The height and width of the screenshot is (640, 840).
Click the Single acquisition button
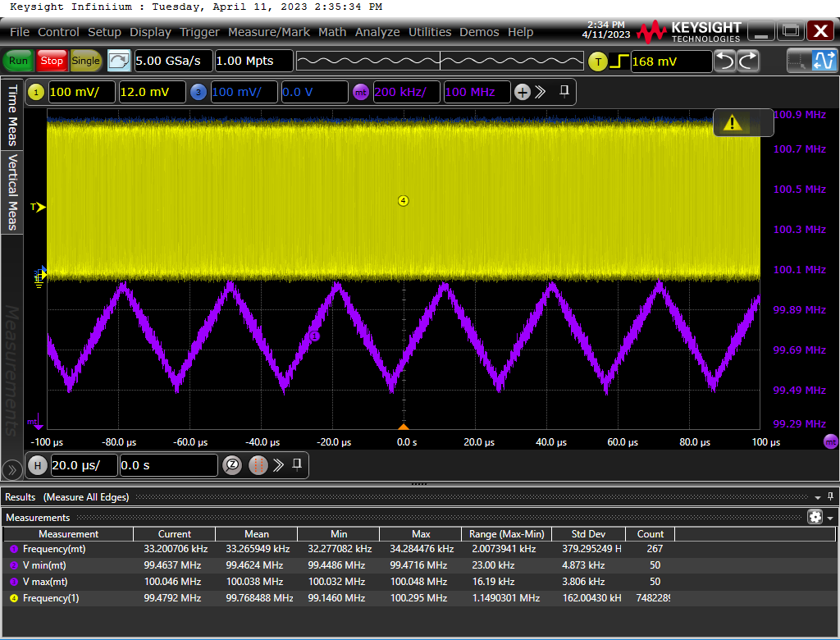coord(85,61)
